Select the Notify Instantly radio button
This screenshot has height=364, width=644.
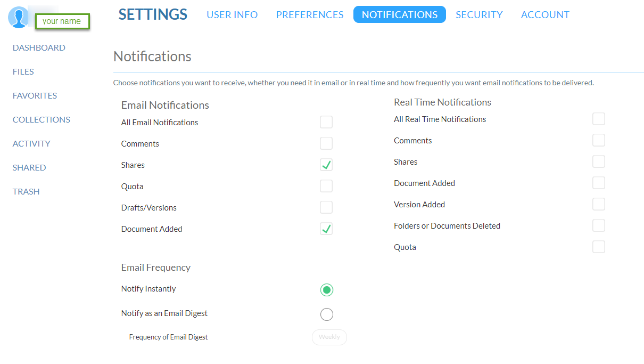(x=327, y=290)
